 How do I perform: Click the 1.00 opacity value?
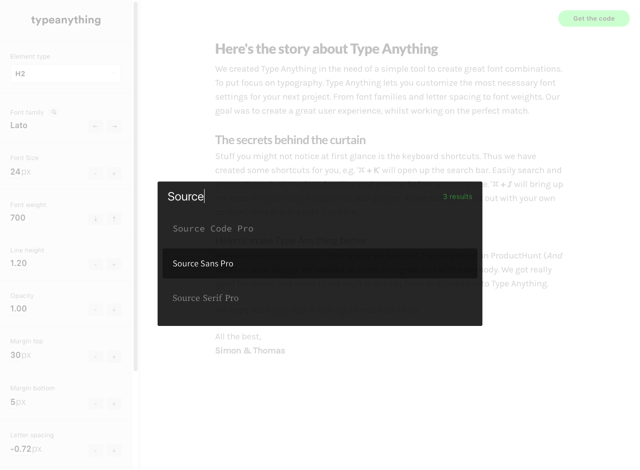coord(18,309)
